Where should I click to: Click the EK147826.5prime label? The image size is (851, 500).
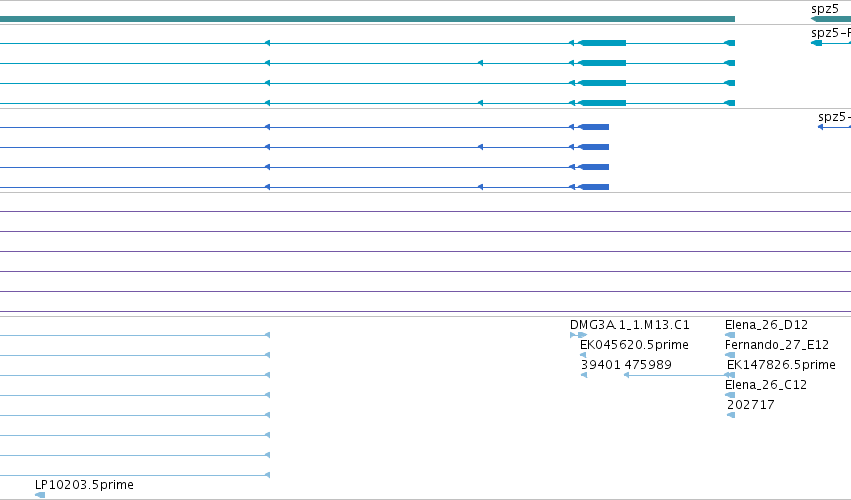pyautogui.click(x=781, y=365)
